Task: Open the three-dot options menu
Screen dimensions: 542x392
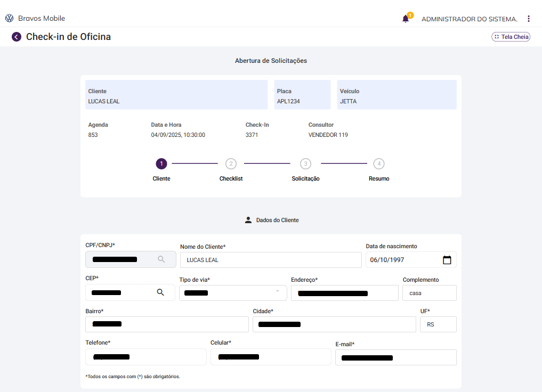Action: pyautogui.click(x=528, y=19)
